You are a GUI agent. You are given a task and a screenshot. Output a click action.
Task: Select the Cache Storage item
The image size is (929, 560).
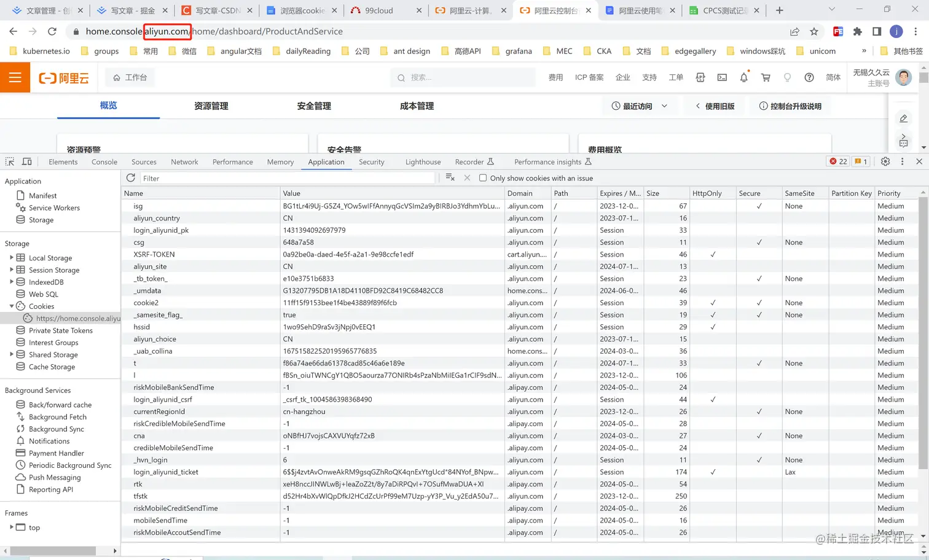(x=52, y=367)
